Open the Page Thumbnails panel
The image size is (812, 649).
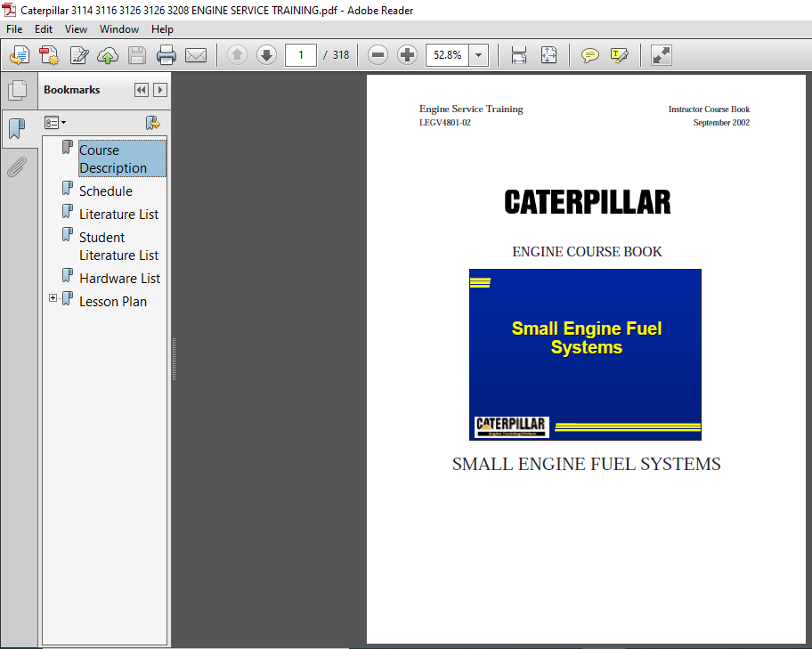[18, 90]
